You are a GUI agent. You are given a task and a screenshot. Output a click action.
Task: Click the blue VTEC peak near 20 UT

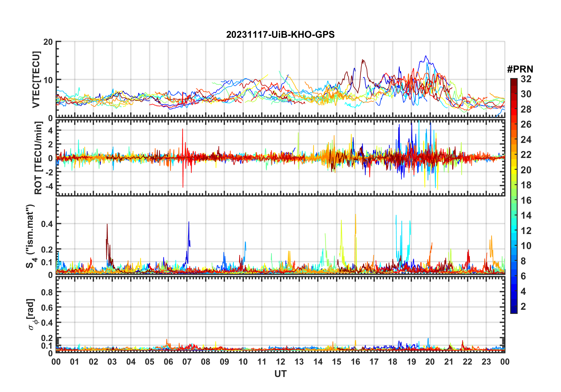click(x=425, y=56)
